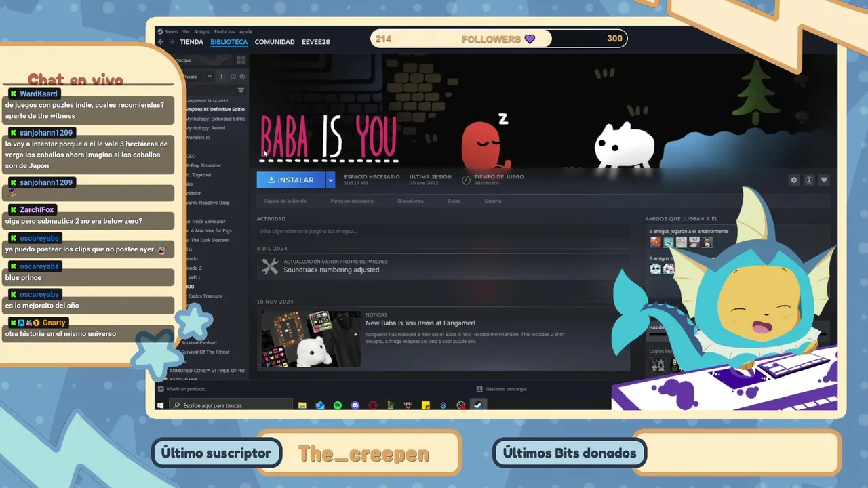Viewport: 868px width, 488px height.
Task: Click the Steam taskbar icon
Action: tap(478, 405)
